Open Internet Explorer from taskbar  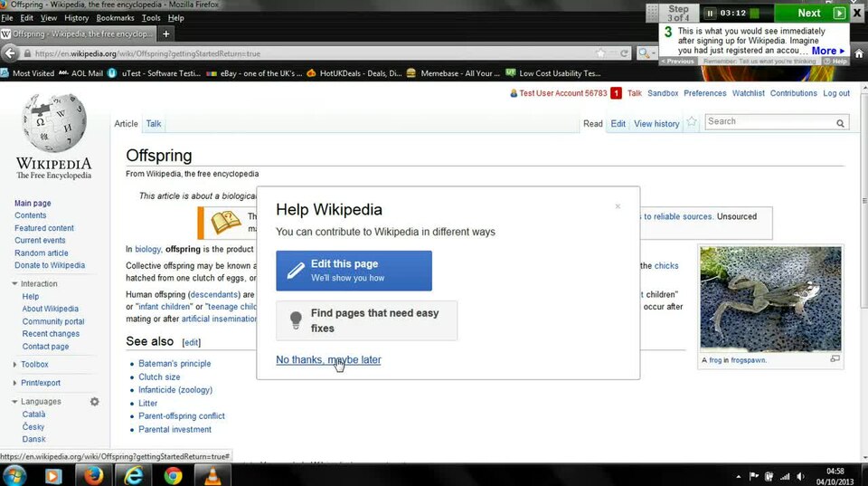point(134,475)
